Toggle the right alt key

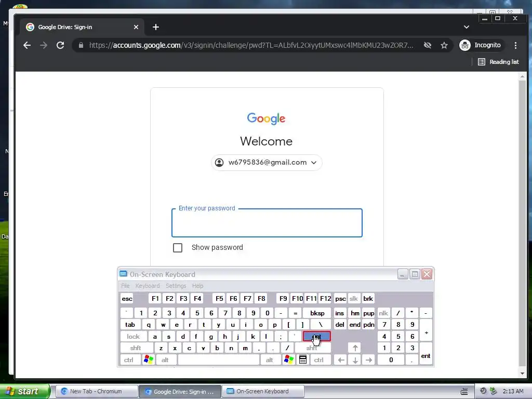270,360
